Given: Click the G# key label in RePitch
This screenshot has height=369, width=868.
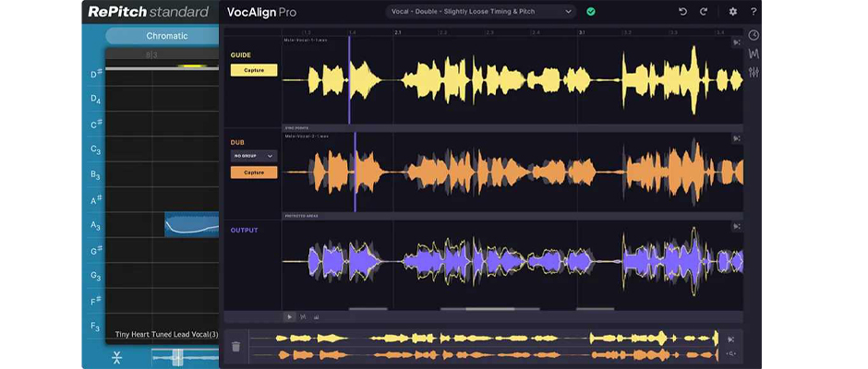Looking at the screenshot, I should tap(96, 251).
